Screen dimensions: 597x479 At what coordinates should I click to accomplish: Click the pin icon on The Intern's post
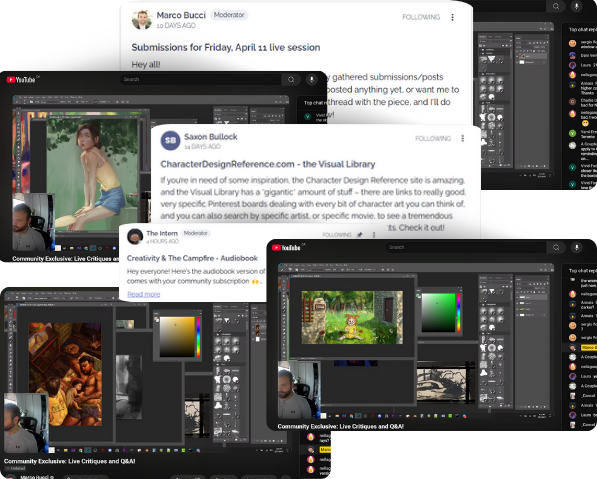tap(359, 235)
